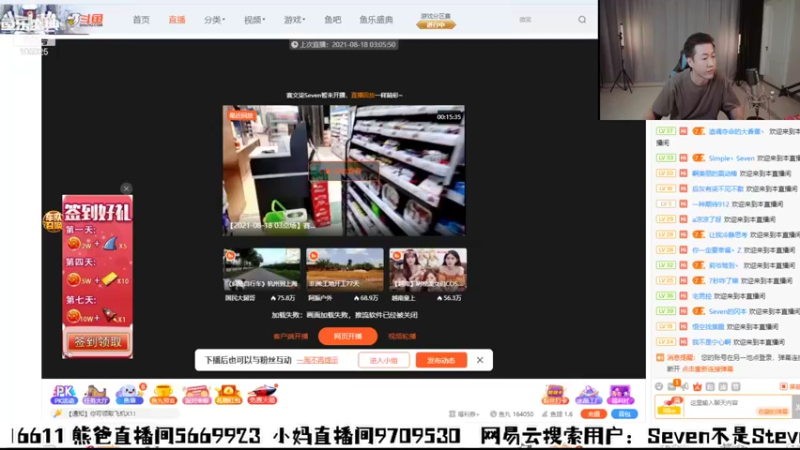Click the megaphone 消息提醒 icon
The image size is (800, 450).
[x=660, y=358]
